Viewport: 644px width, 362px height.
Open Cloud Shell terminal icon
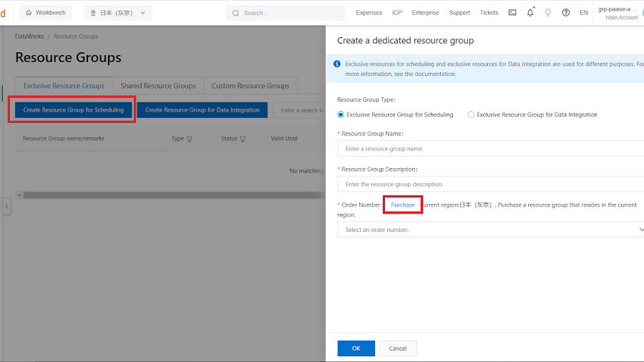512,13
